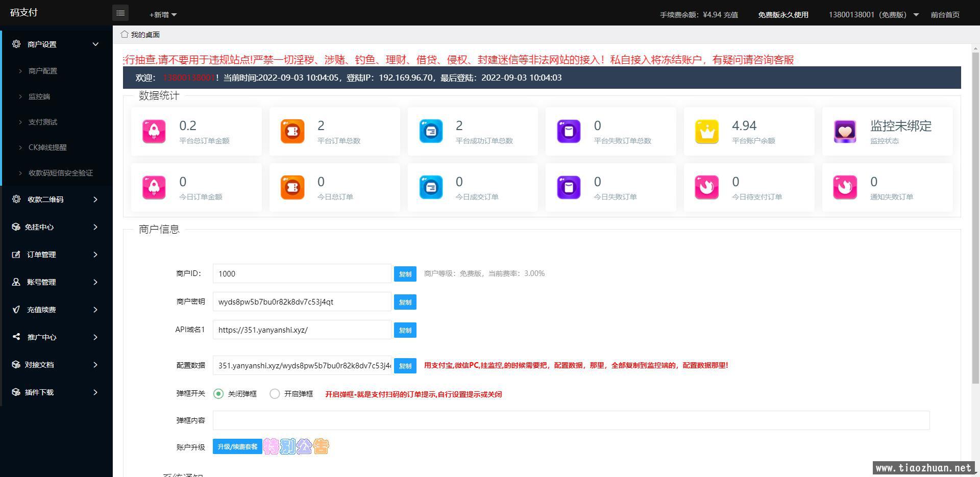
Task: Click the orange ticket icon for 平台订单总数
Action: (292, 131)
